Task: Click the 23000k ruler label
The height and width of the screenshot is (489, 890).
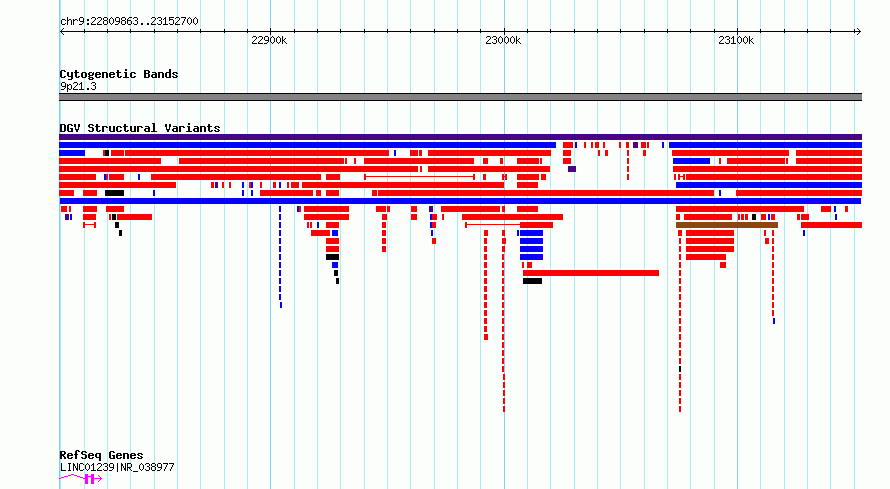Action: 503,40
